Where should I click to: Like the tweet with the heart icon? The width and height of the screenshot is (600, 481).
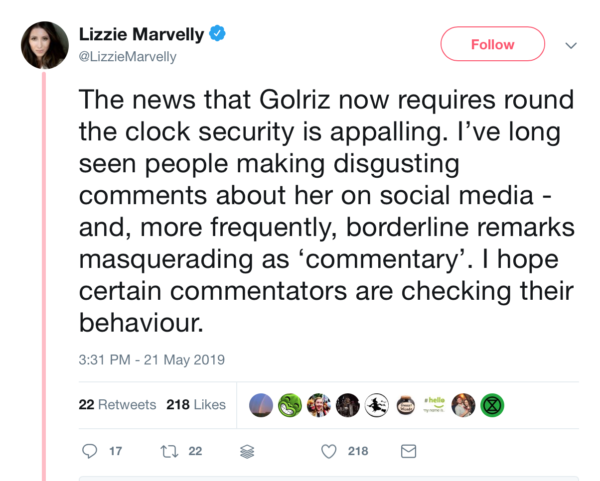[x=328, y=452]
